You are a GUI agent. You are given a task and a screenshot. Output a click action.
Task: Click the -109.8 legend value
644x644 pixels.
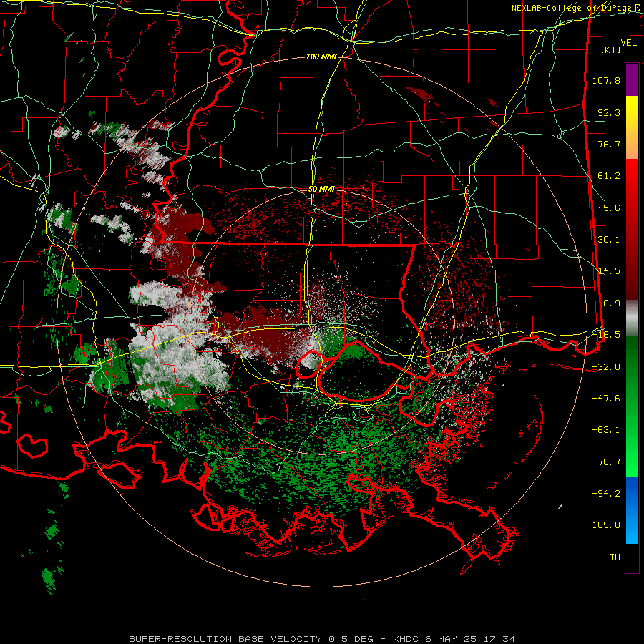(x=604, y=525)
